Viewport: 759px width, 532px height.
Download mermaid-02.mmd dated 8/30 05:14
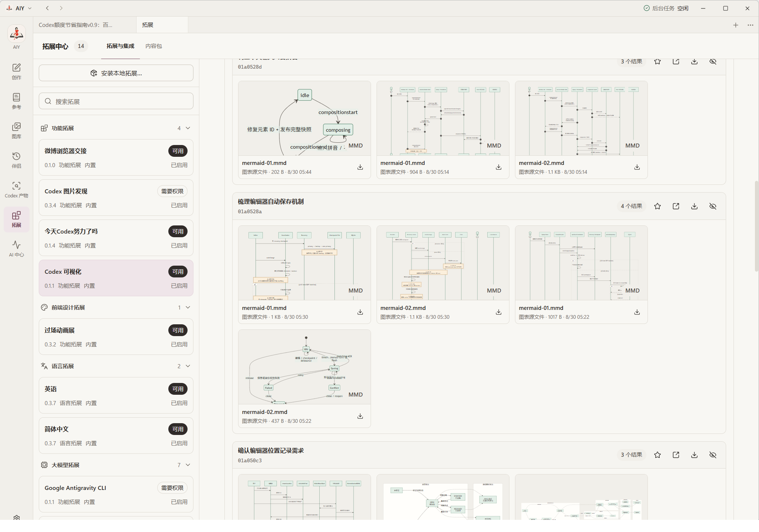[x=637, y=167]
